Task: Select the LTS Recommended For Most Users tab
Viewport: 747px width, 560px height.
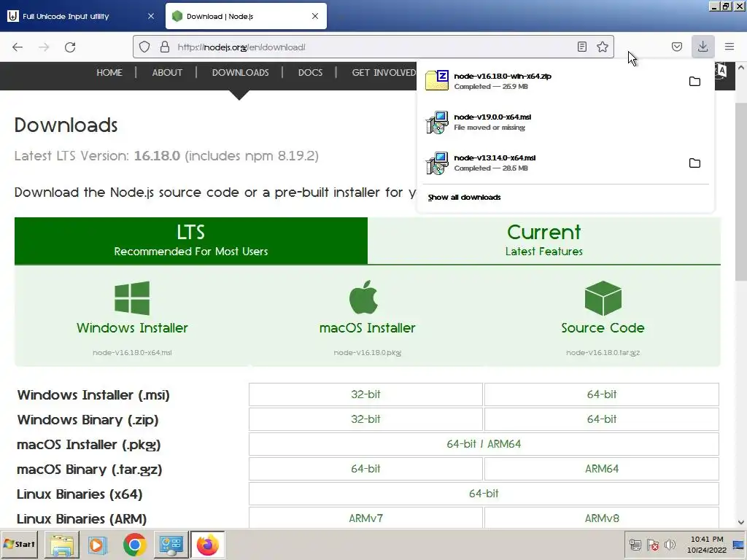Action: pyautogui.click(x=191, y=241)
